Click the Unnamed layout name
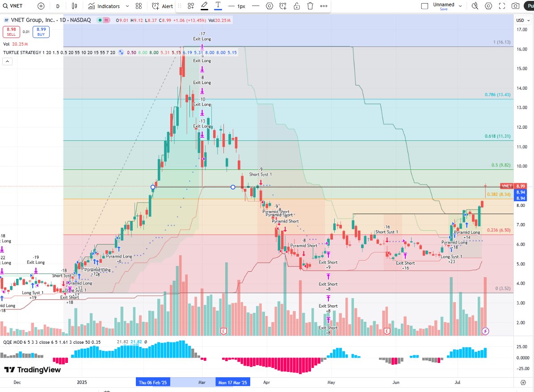The image size is (534, 392). pos(443,4)
